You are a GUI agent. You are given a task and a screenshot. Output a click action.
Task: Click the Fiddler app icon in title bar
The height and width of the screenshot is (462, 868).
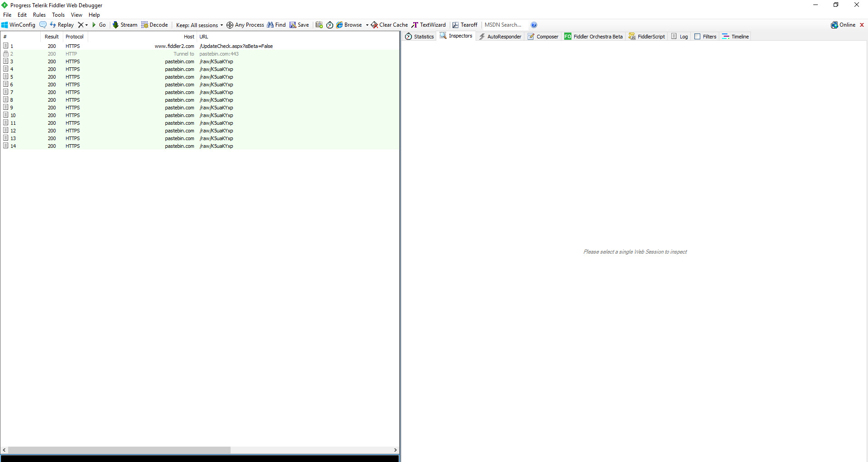pyautogui.click(x=5, y=5)
